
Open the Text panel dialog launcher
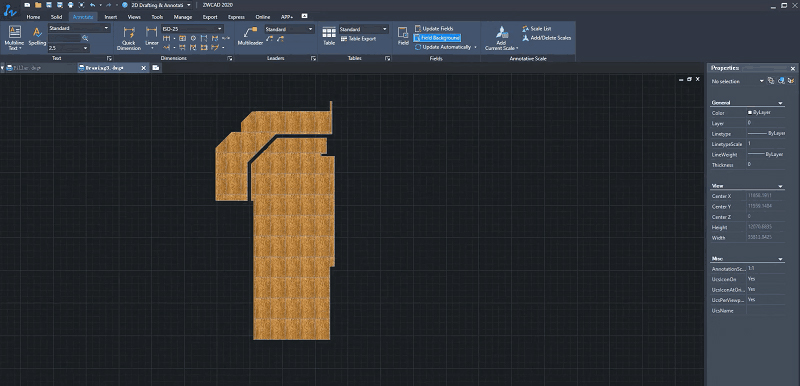point(109,59)
